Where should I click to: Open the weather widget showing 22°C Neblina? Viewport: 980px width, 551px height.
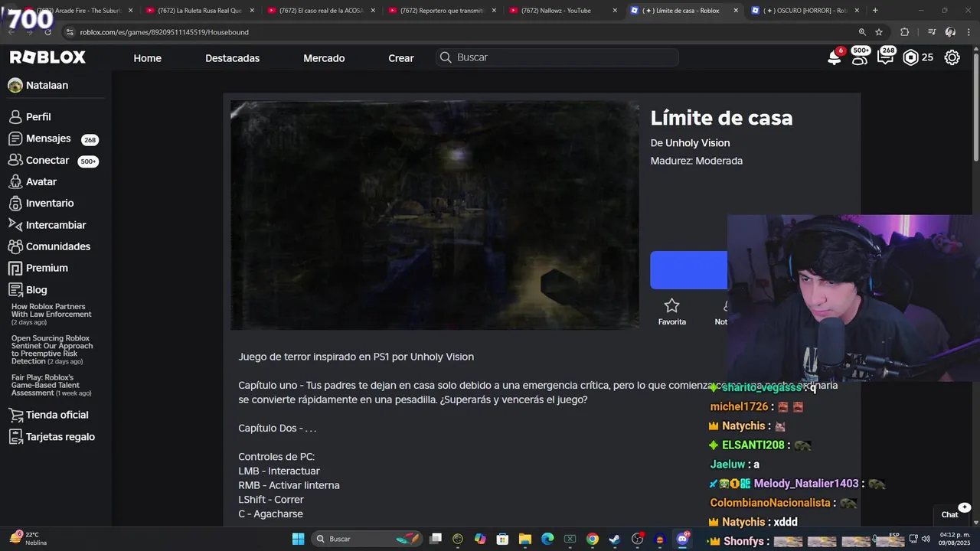tap(28, 538)
